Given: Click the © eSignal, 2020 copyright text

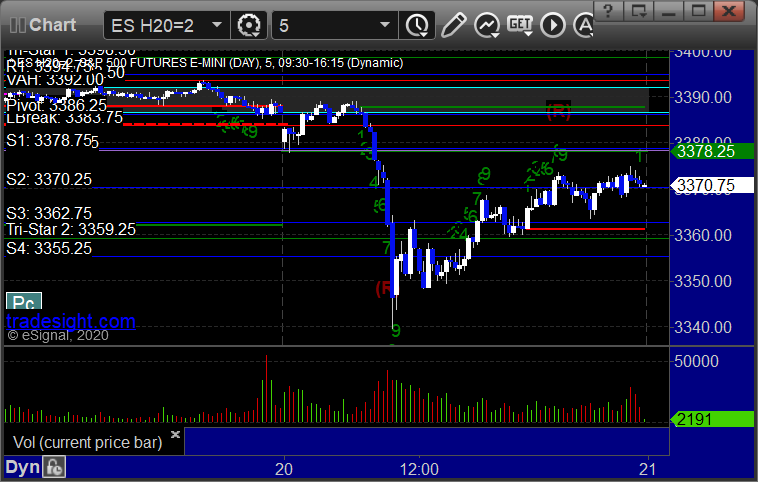Looking at the screenshot, I should [x=58, y=336].
